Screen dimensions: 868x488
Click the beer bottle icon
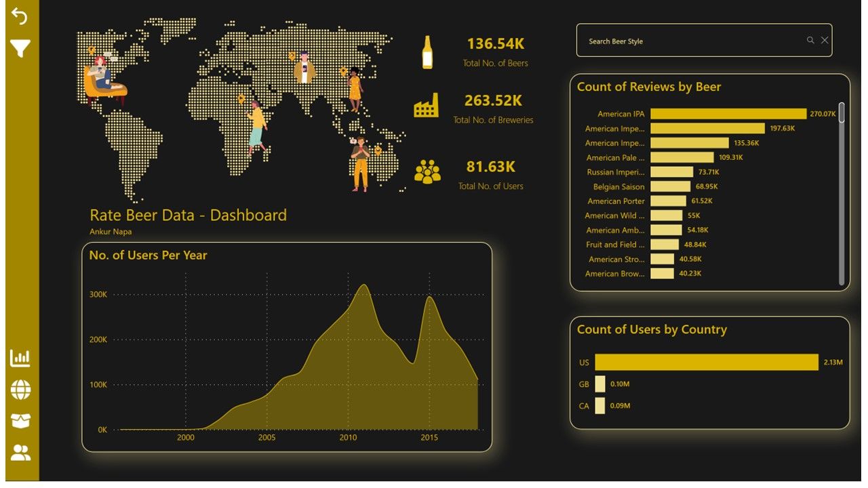(x=427, y=52)
